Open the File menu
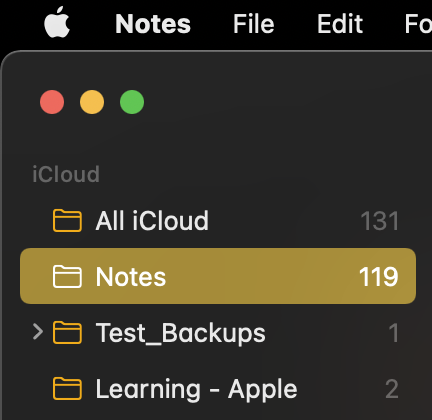Screen dimensions: 432x420 click(254, 24)
